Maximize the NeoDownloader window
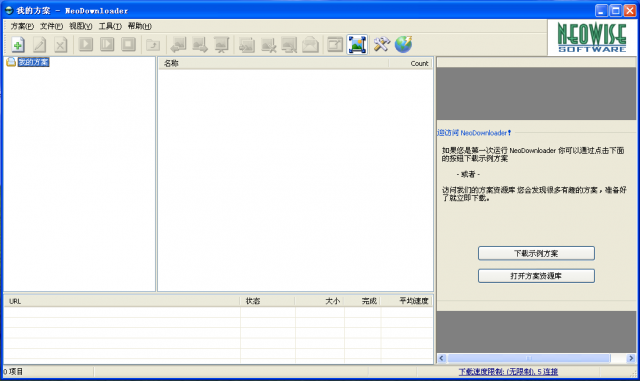Screen dimensions: 640x381 pyautogui.click(x=616, y=11)
